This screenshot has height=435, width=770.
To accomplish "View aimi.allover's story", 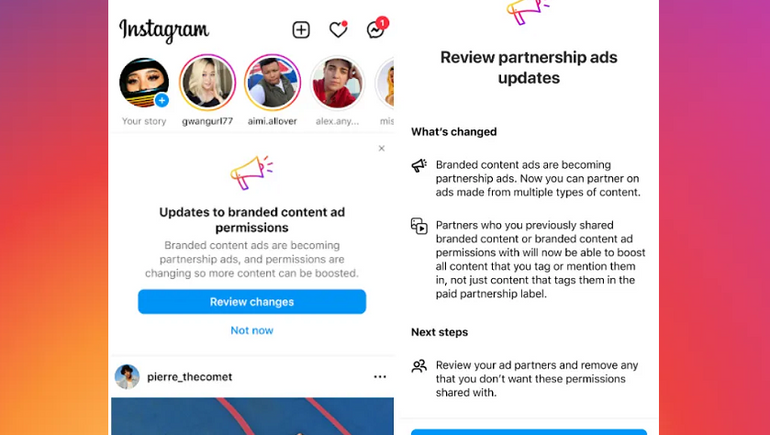I will pyautogui.click(x=272, y=82).
